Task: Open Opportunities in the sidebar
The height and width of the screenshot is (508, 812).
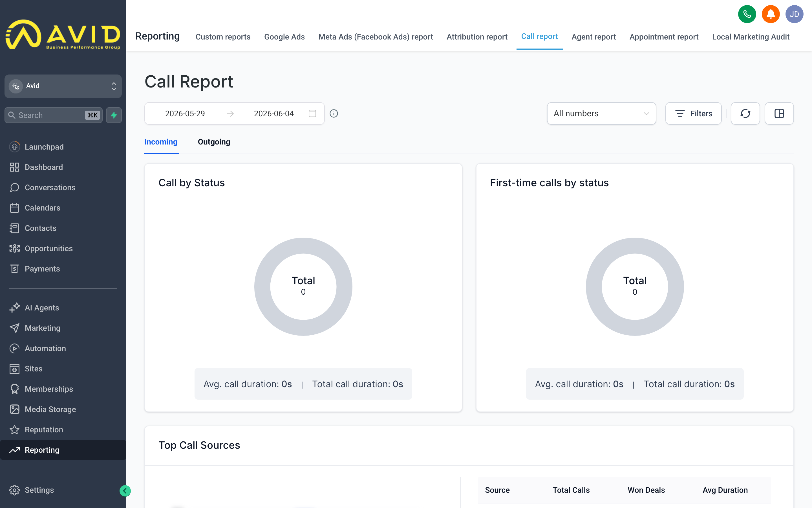Action: 63,248
